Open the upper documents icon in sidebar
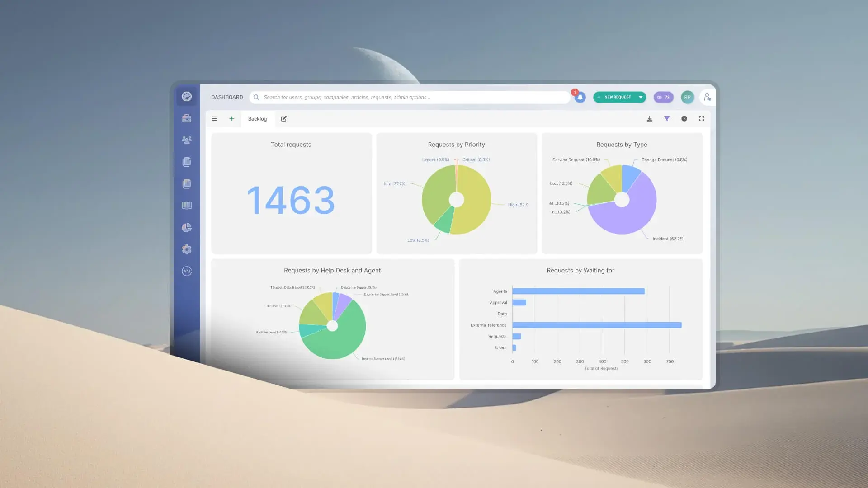The width and height of the screenshot is (868, 488). point(187,162)
